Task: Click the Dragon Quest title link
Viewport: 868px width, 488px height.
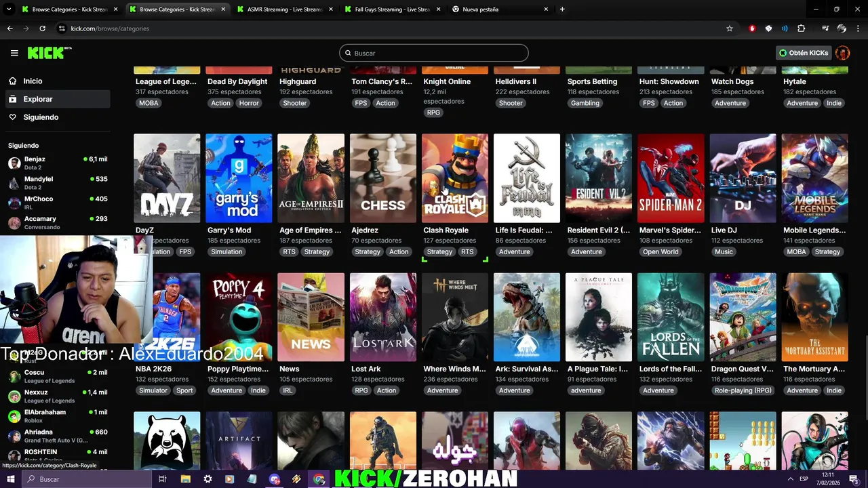Action: tap(742, 369)
